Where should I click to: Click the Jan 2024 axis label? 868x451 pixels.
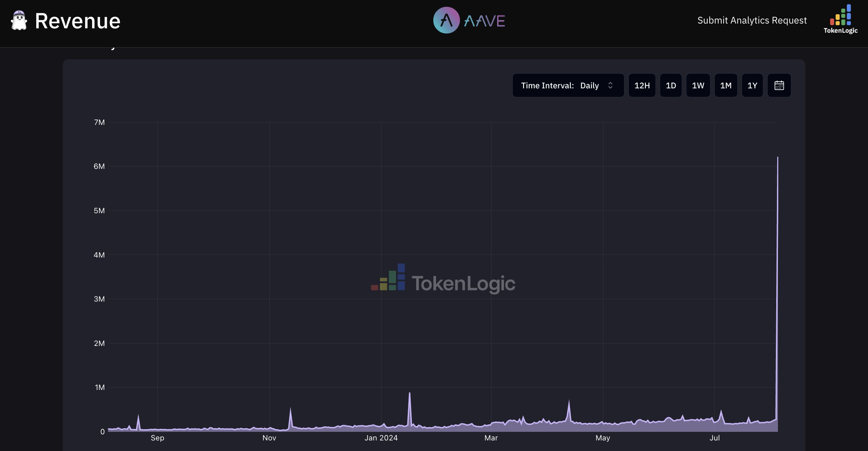coord(381,438)
